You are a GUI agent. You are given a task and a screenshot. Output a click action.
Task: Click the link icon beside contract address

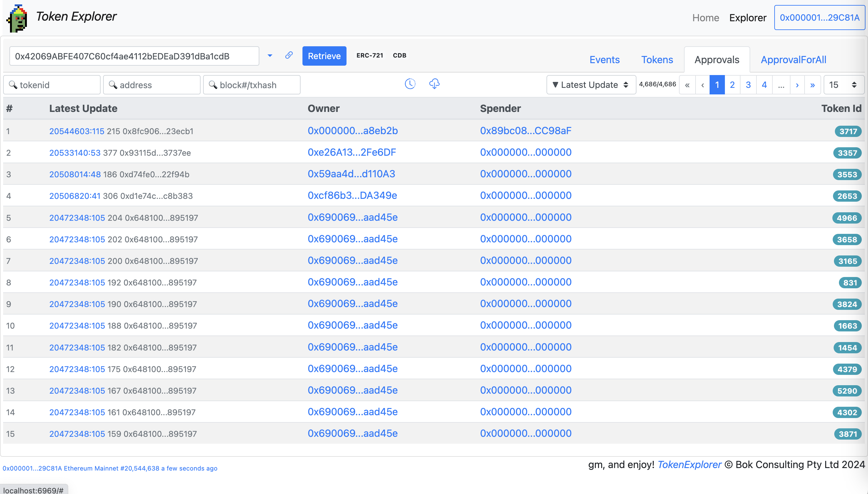pos(289,55)
